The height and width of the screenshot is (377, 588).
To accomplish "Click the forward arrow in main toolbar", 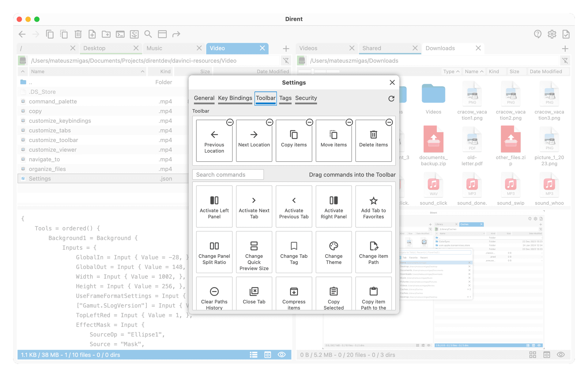I will click(36, 34).
